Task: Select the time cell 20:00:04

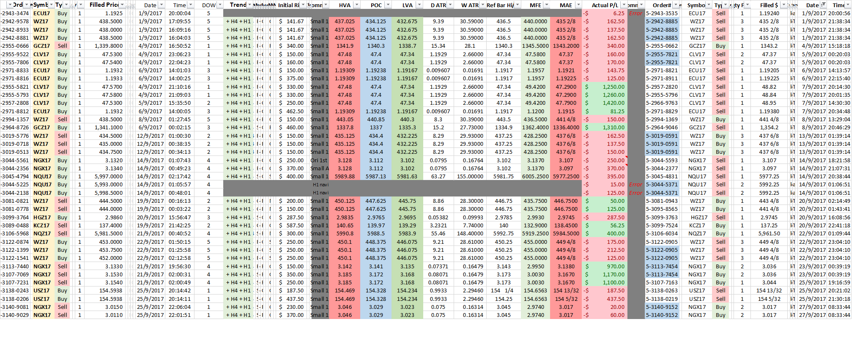Action: pyautogui.click(x=180, y=14)
